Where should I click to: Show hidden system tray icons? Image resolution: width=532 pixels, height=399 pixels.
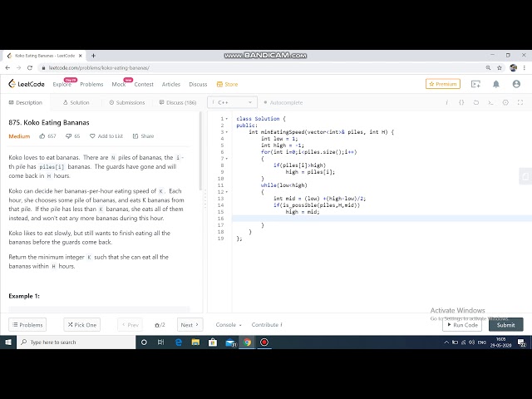446,342
